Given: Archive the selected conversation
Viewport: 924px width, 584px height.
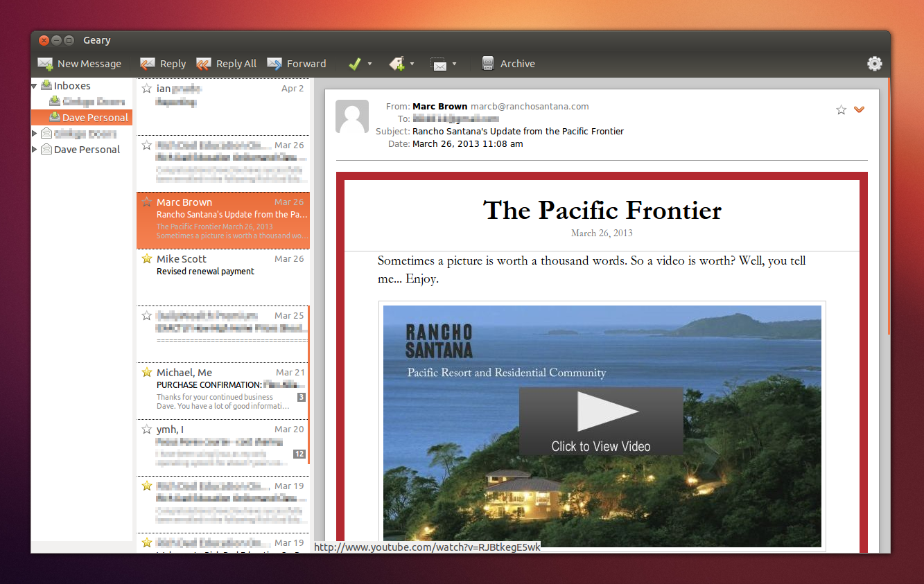Looking at the screenshot, I should tap(509, 64).
